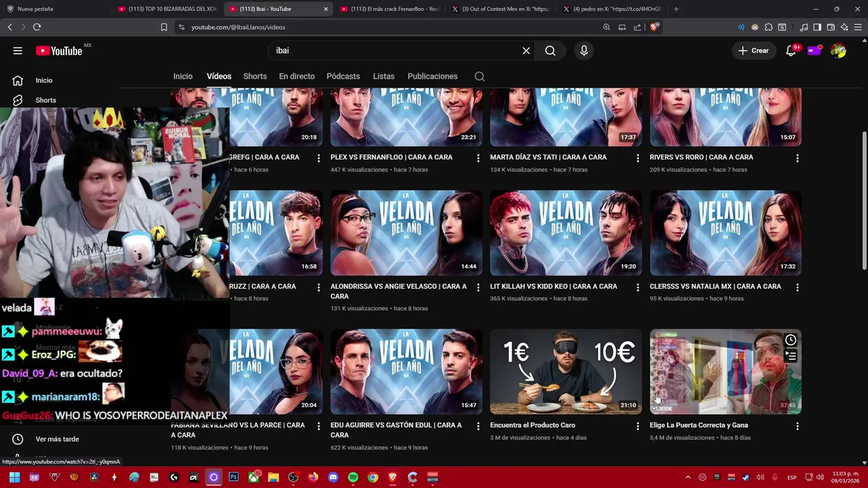The width and height of the screenshot is (868, 488).
Task: Open 'Encuentra el Producto Caro' video title
Action: click(532, 426)
